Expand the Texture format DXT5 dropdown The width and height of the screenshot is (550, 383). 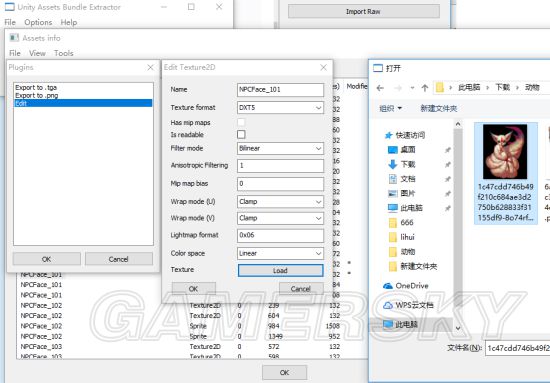point(280,108)
